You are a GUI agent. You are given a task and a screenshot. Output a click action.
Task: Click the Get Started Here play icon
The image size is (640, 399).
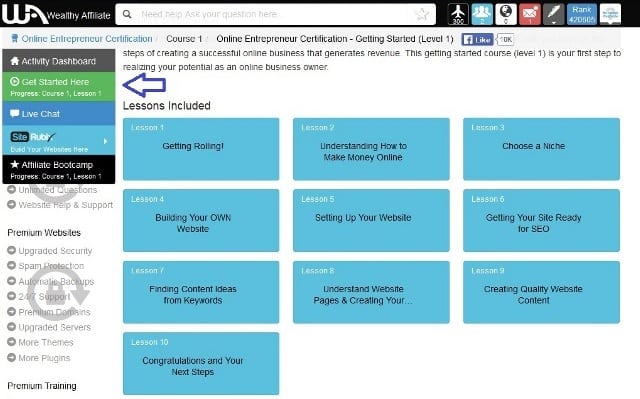pyautogui.click(x=15, y=82)
